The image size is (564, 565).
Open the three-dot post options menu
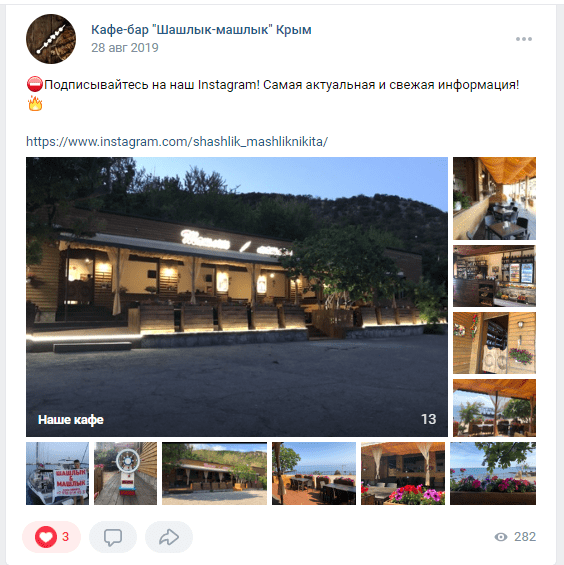pos(524,39)
